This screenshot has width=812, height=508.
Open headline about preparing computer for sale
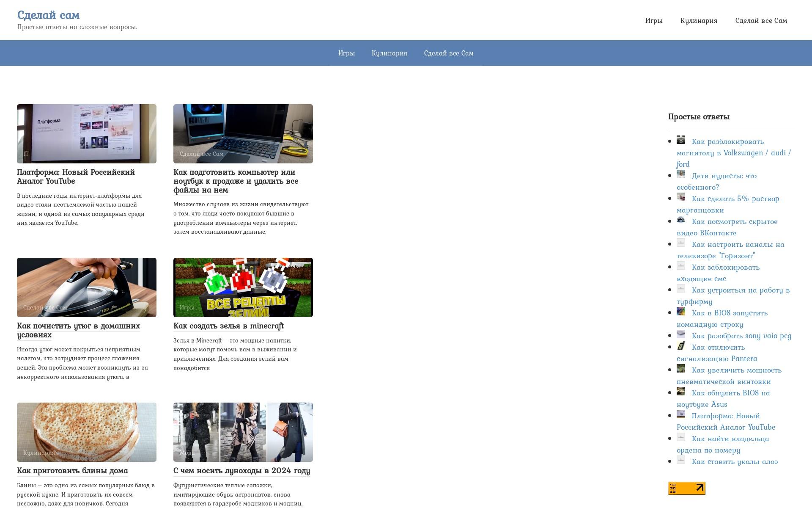(236, 181)
